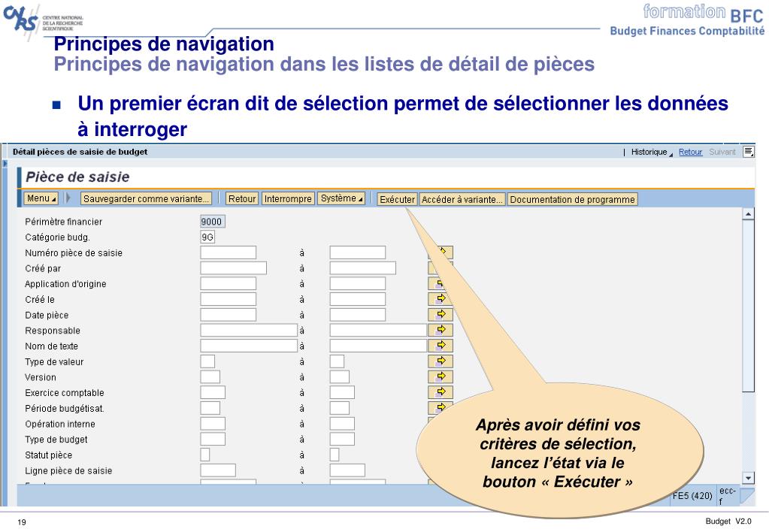769x532 pixels.
Task: Open multiple selection for Date pièce
Action: point(441,314)
